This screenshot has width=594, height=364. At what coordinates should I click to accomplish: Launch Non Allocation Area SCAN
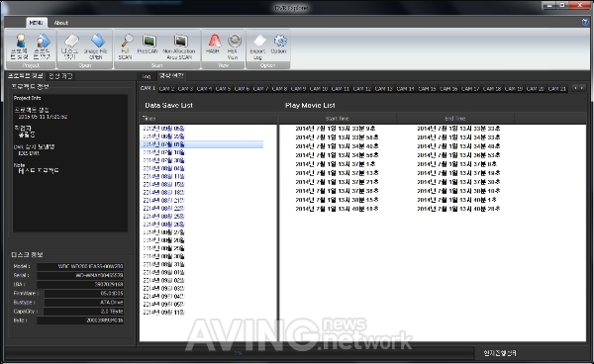pos(179,46)
